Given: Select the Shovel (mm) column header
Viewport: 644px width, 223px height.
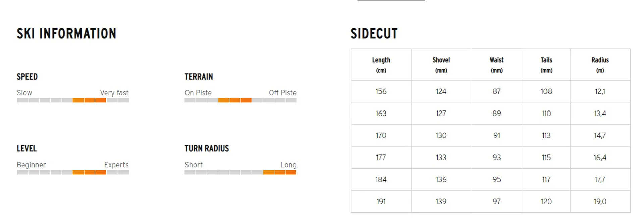Looking at the screenshot, I should [441, 64].
